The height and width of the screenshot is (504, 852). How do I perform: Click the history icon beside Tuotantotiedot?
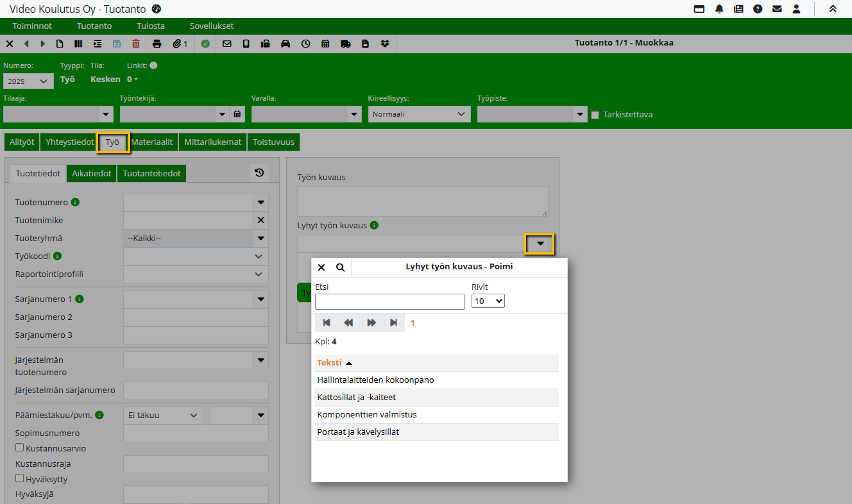[x=259, y=172]
